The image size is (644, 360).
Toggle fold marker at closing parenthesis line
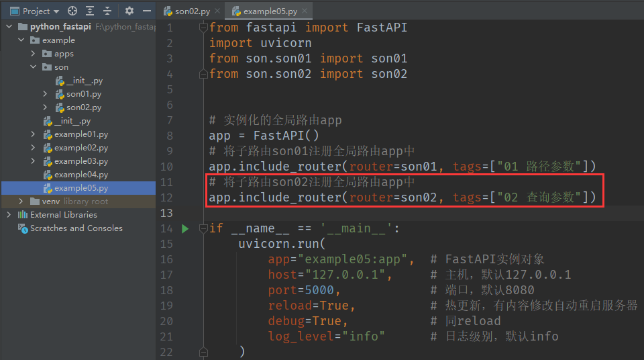tap(203, 351)
